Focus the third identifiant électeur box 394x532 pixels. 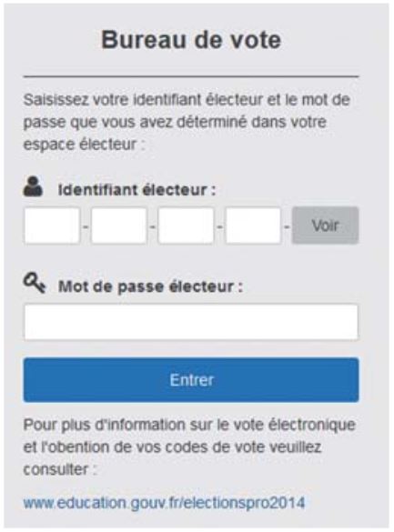pyautogui.click(x=186, y=226)
